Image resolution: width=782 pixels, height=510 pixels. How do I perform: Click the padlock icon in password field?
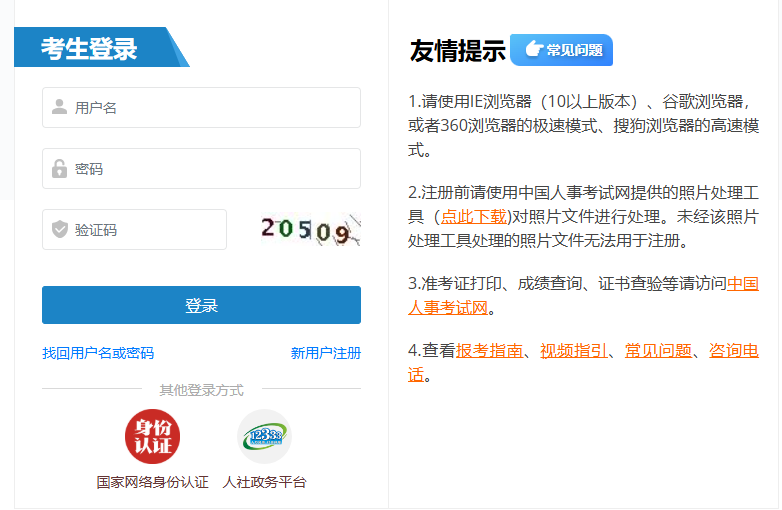click(x=59, y=169)
